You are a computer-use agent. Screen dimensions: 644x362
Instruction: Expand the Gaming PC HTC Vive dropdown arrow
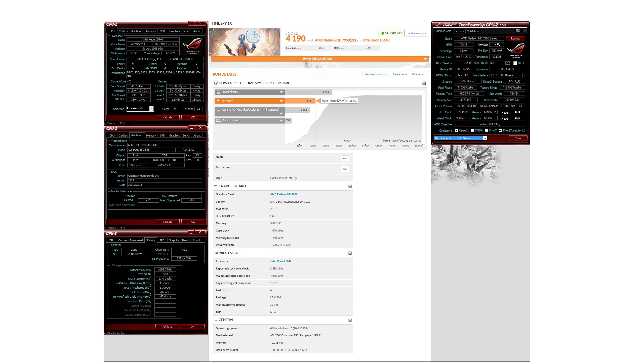[x=281, y=114]
